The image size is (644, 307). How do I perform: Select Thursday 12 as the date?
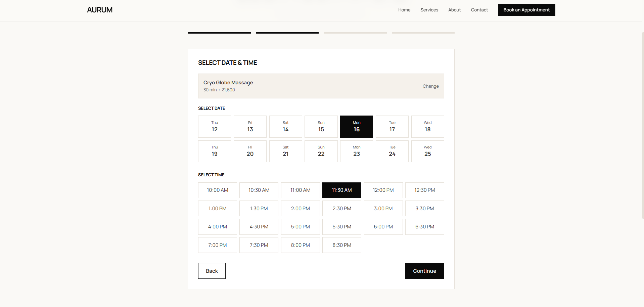[x=215, y=127]
